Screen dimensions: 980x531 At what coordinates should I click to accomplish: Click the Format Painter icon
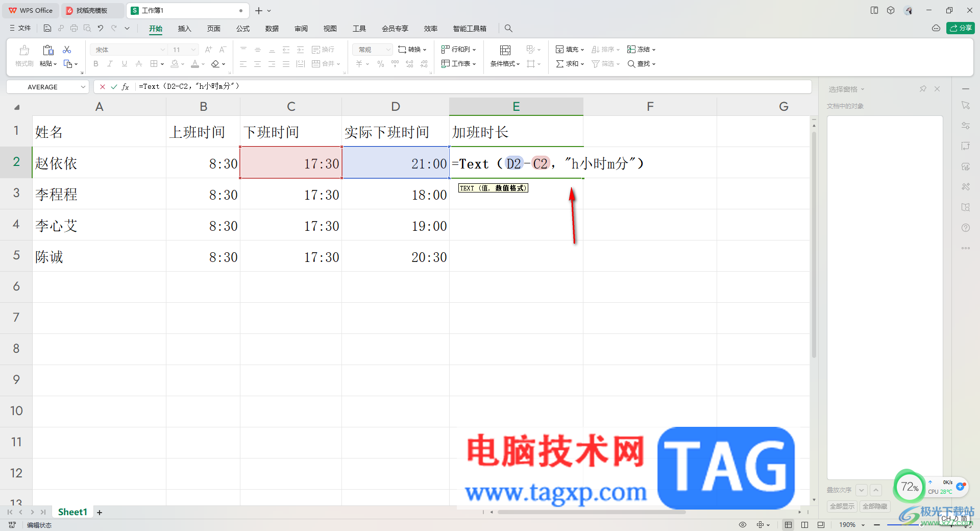pyautogui.click(x=24, y=50)
